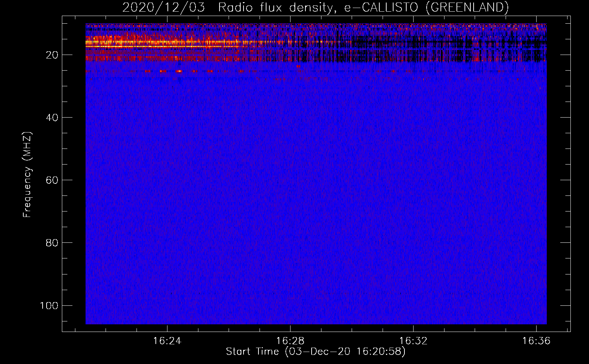Click the 16:32 time tick label
This screenshot has height=364, width=589.
(413, 341)
